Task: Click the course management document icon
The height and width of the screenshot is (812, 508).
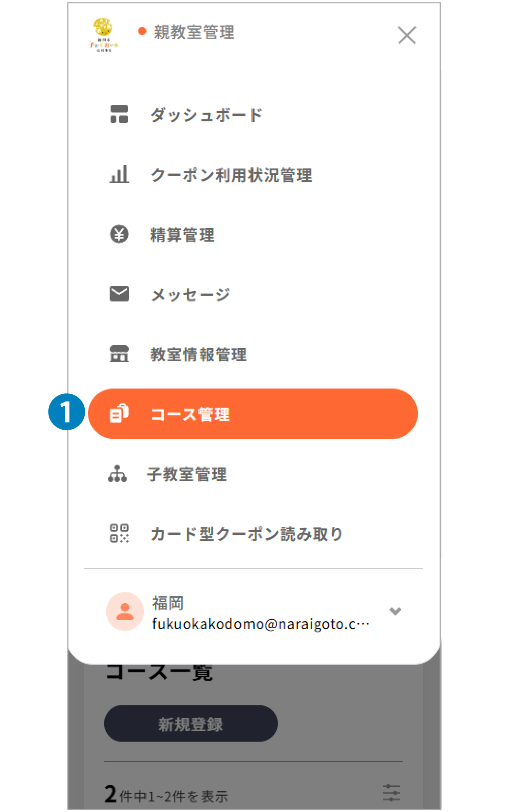Action: point(119,414)
